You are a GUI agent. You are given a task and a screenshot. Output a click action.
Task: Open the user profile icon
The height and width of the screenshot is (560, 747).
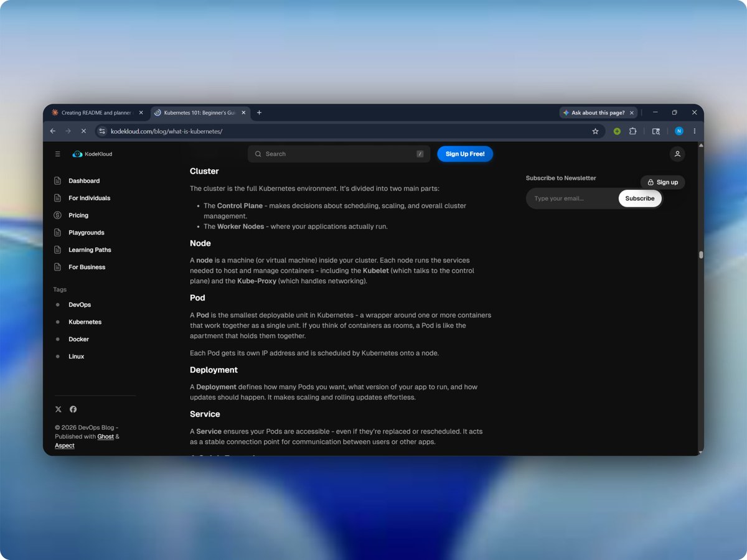point(677,154)
